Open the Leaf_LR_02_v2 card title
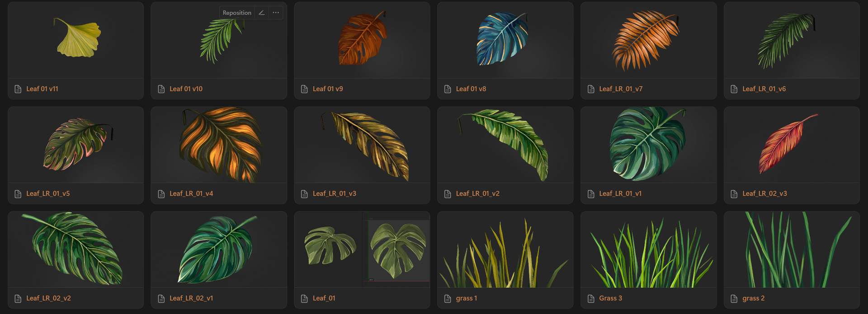The height and width of the screenshot is (314, 868). click(48, 298)
